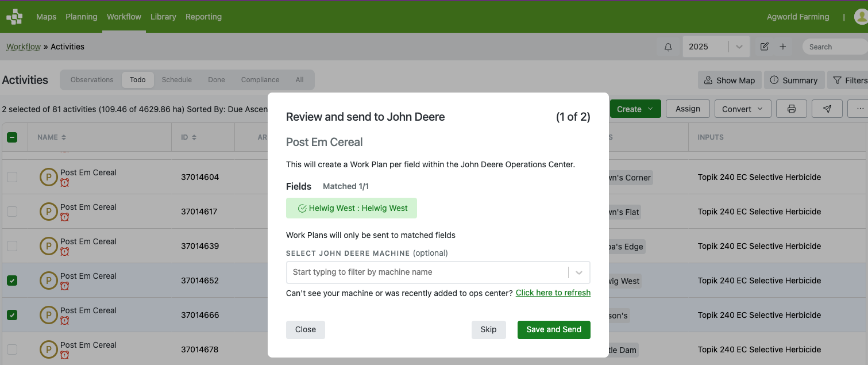Select the Todo tab
The width and height of the screenshot is (868, 365).
pyautogui.click(x=138, y=80)
